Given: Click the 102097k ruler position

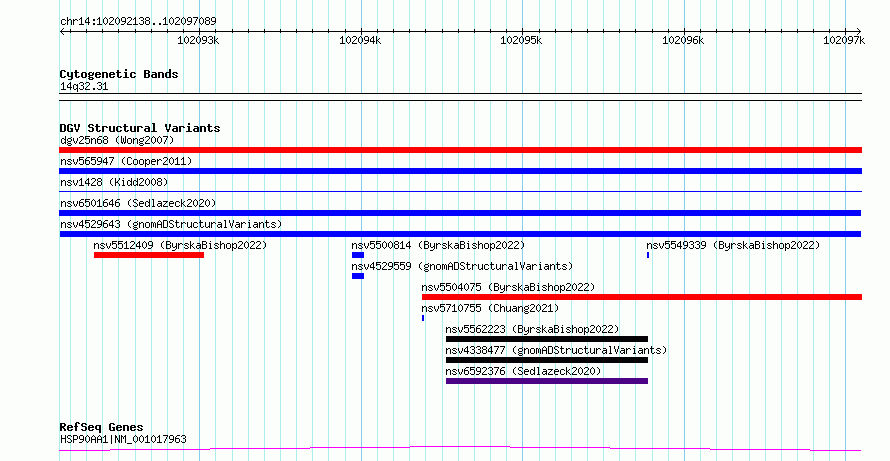Looking at the screenshot, I should coord(844,40).
